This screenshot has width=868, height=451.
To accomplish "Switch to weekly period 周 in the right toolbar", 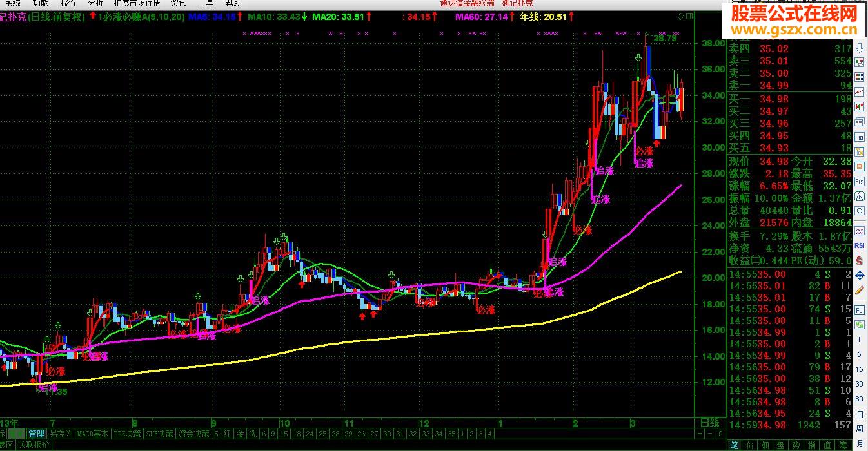I will 860,429.
